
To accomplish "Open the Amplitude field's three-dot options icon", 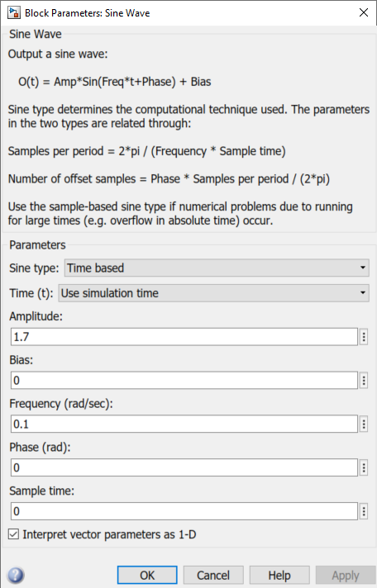I will pos(364,337).
